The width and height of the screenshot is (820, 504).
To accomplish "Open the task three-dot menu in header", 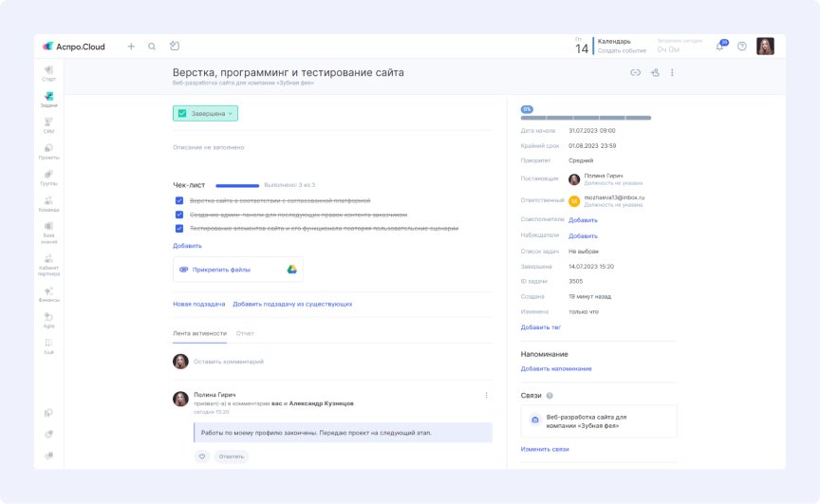I will tap(672, 73).
